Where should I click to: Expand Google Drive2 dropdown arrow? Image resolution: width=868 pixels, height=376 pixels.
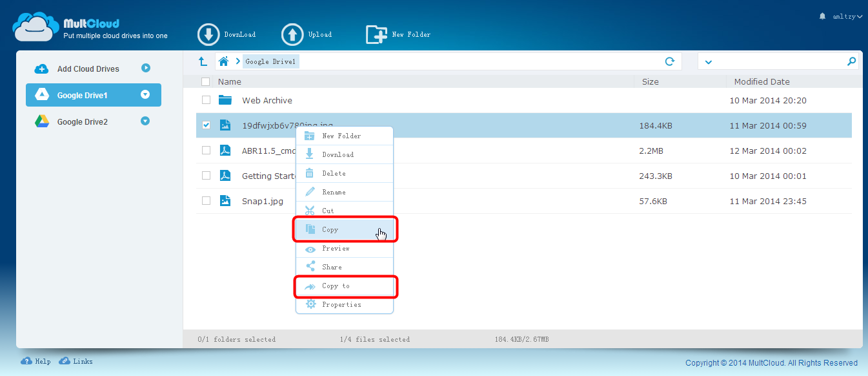click(145, 121)
